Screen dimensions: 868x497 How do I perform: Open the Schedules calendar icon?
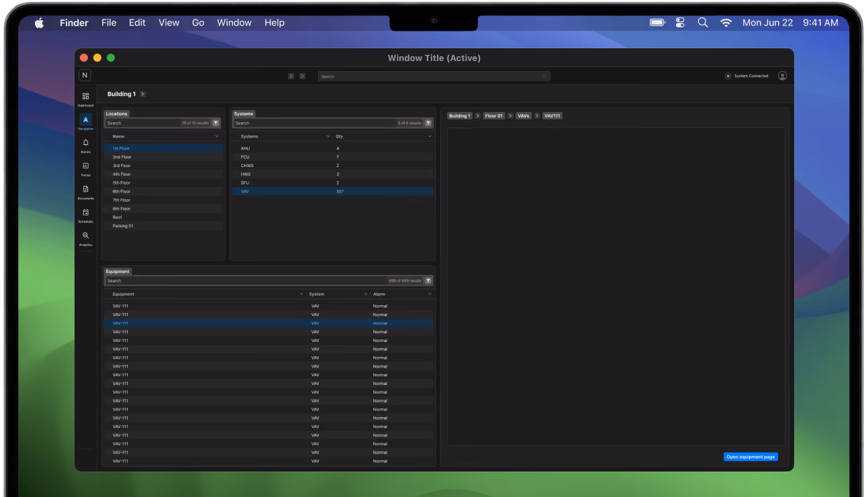click(x=85, y=213)
